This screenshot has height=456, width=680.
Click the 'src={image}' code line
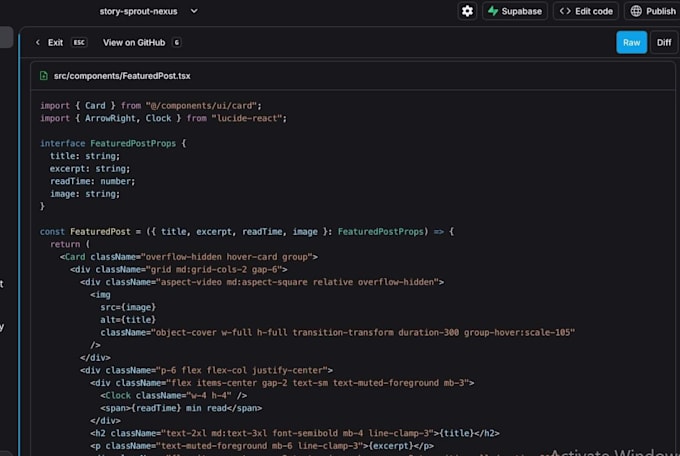coord(128,307)
